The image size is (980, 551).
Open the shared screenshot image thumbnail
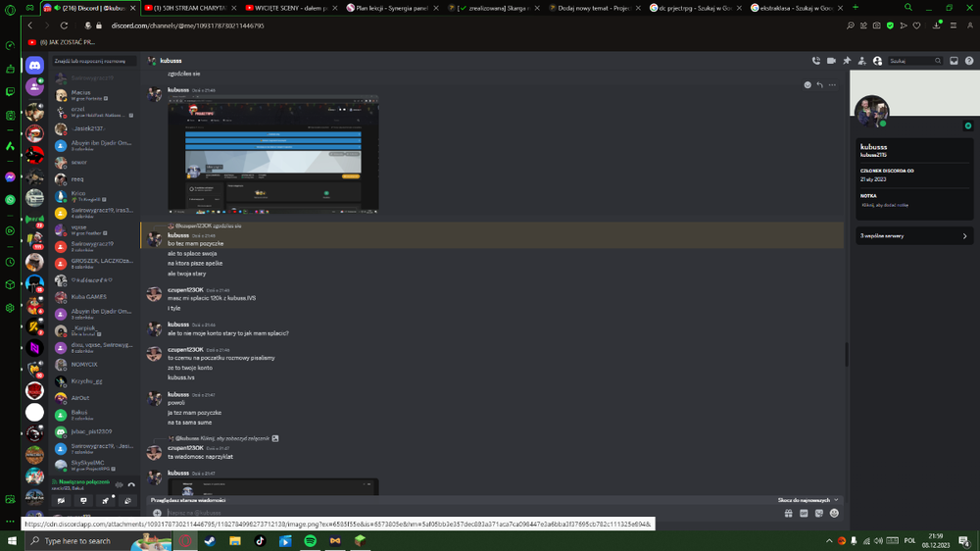click(273, 155)
